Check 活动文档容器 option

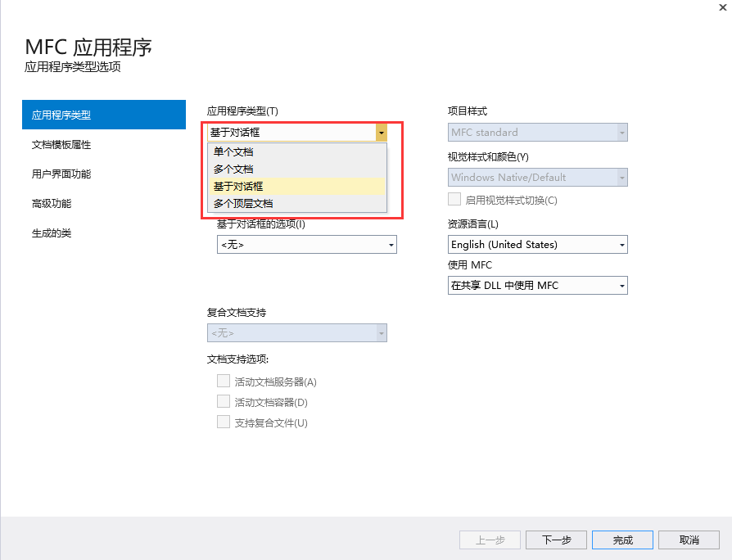[x=224, y=402]
